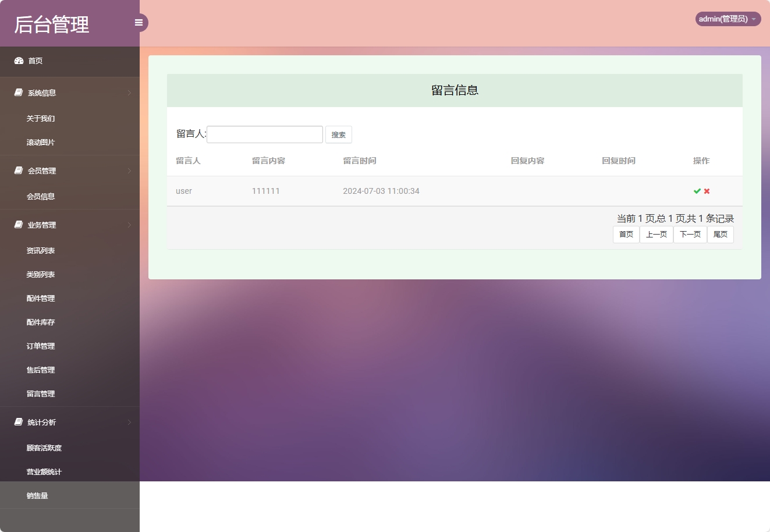This screenshot has width=770, height=532.
Task: Expand the 统计分析 section chevron
Action: pos(129,422)
